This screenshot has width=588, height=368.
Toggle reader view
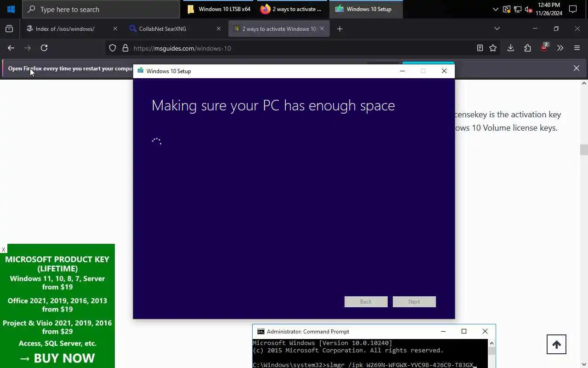[x=480, y=48]
